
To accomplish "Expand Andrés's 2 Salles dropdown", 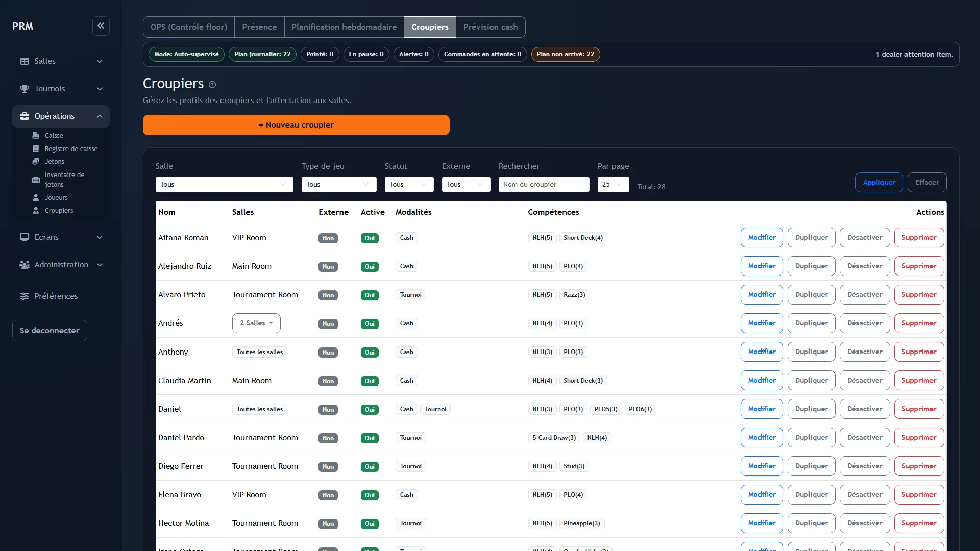I will coord(256,323).
